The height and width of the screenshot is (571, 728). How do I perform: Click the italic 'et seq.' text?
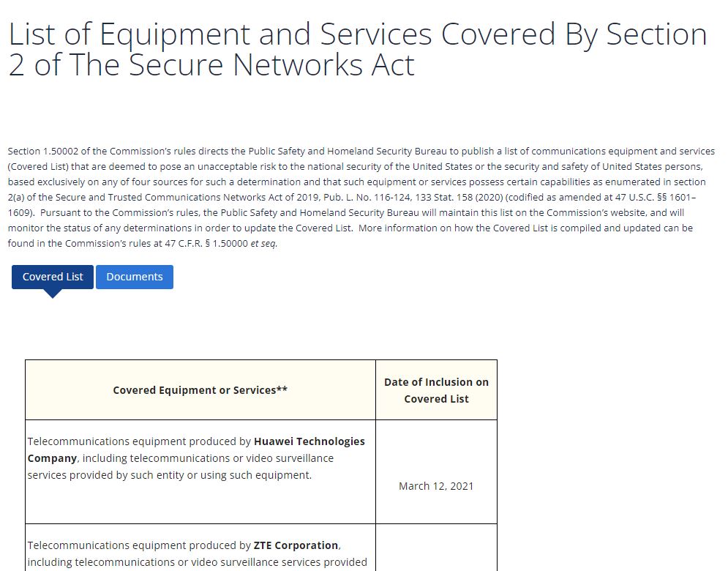[264, 244]
